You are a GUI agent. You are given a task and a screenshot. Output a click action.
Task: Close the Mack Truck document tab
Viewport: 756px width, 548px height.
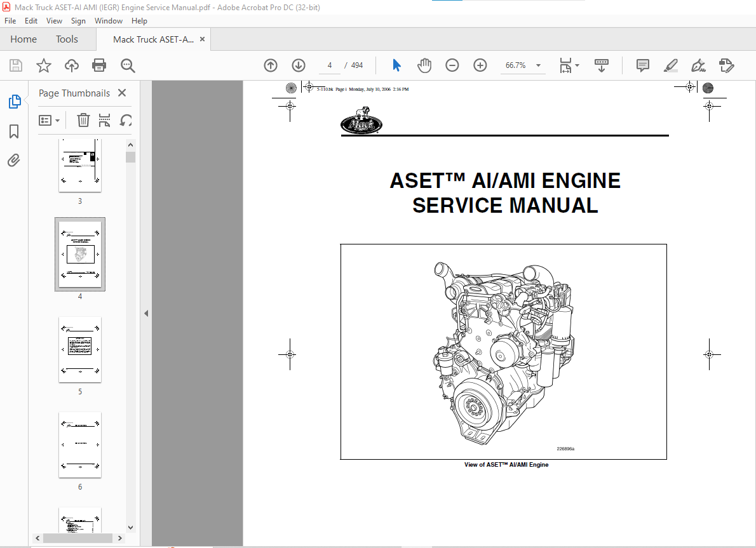[203, 39]
